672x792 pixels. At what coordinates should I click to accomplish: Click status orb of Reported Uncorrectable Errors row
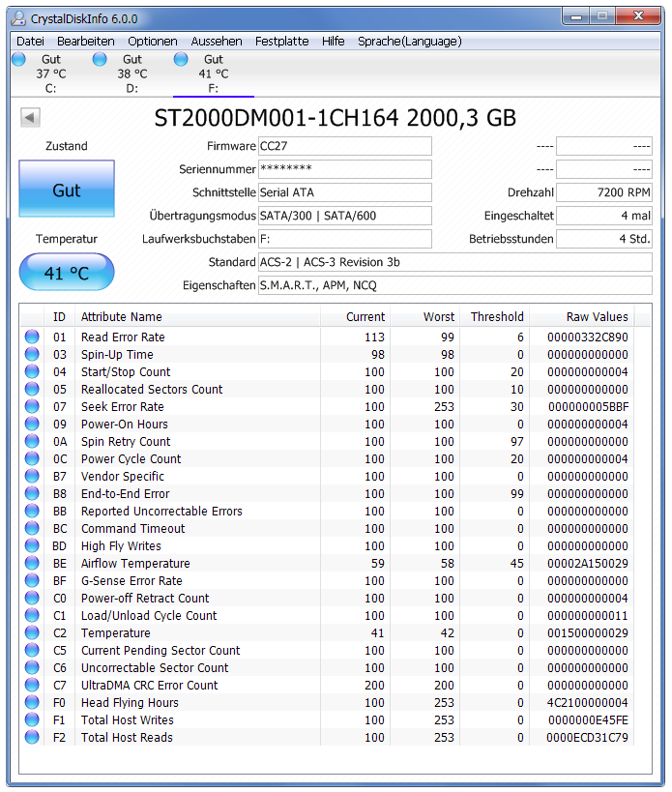(x=32, y=511)
